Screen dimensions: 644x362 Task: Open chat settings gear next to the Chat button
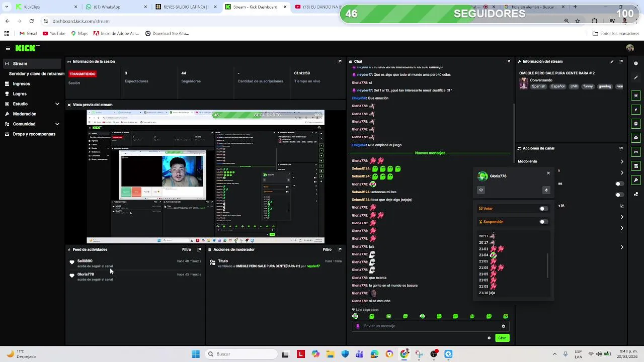(x=489, y=338)
